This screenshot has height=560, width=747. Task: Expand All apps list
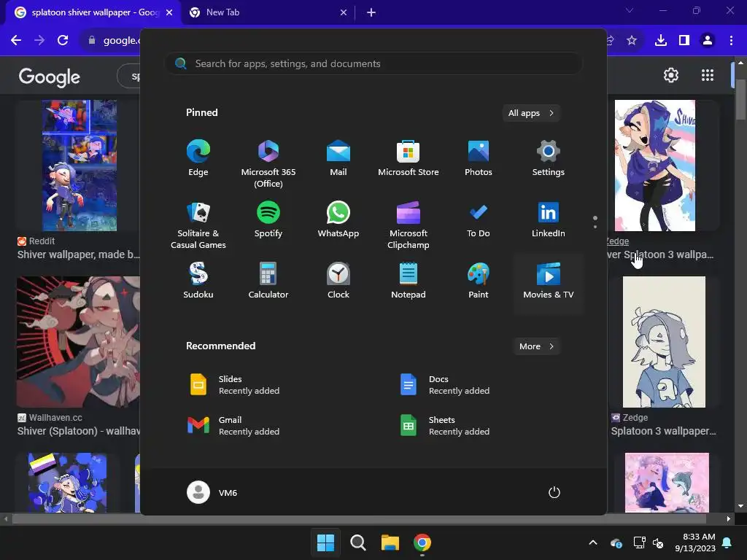click(x=531, y=113)
